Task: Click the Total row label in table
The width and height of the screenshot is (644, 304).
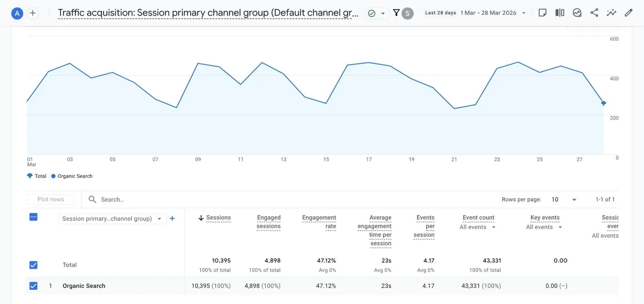Action: click(70, 265)
